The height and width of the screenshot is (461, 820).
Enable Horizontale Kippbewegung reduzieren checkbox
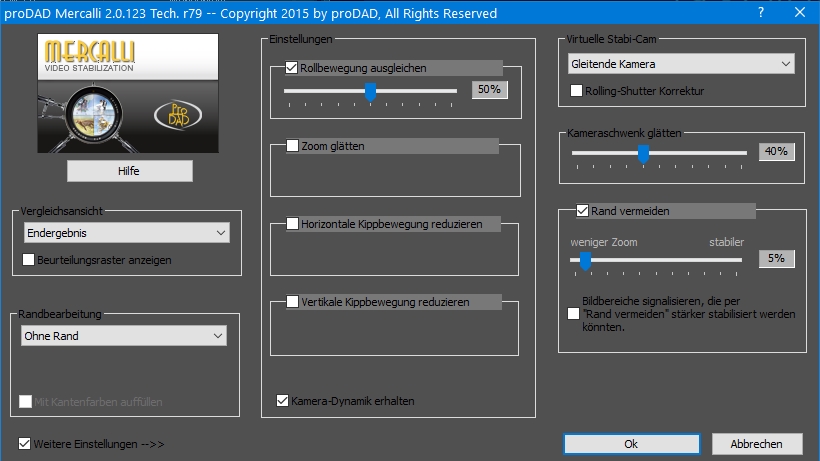pyautogui.click(x=292, y=224)
